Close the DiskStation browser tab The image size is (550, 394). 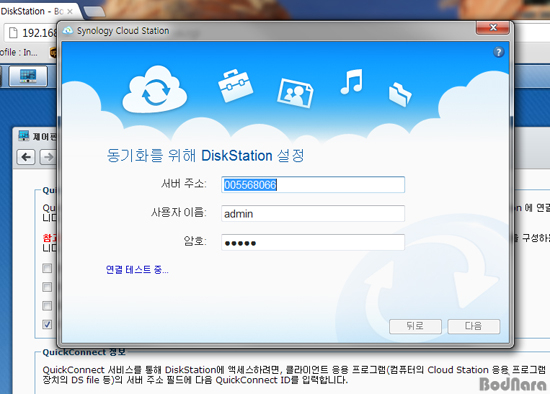[x=70, y=12]
